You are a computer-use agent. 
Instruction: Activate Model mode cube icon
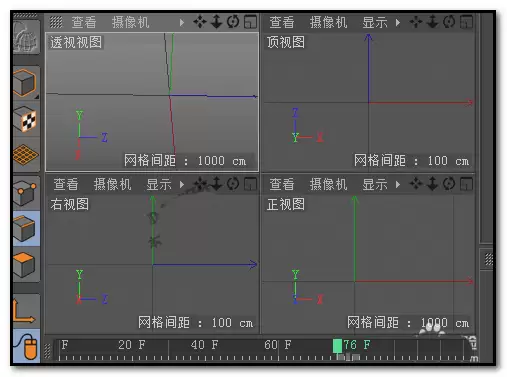[x=26, y=83]
